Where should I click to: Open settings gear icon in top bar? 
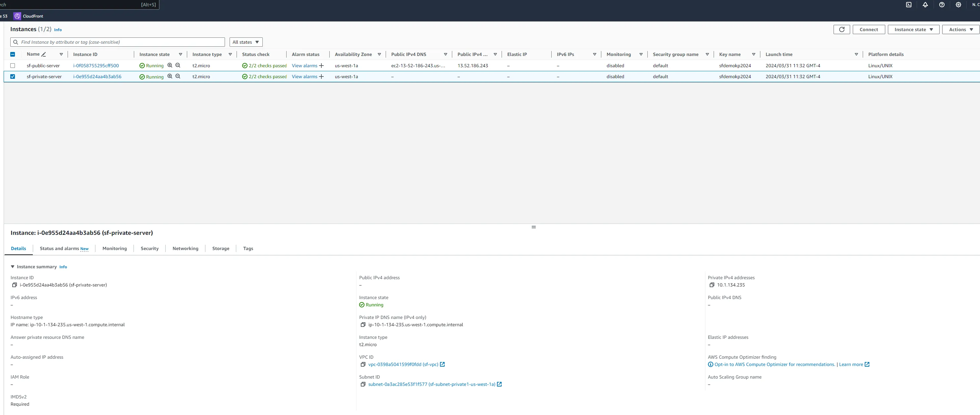[x=958, y=5]
